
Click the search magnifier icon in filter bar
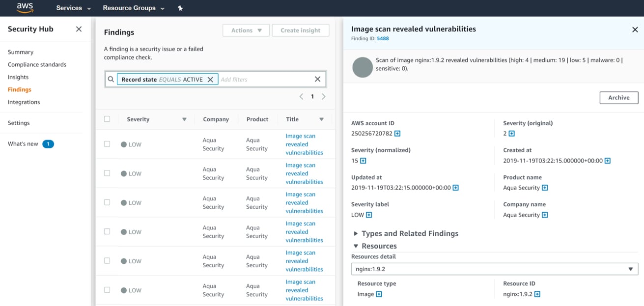(111, 79)
